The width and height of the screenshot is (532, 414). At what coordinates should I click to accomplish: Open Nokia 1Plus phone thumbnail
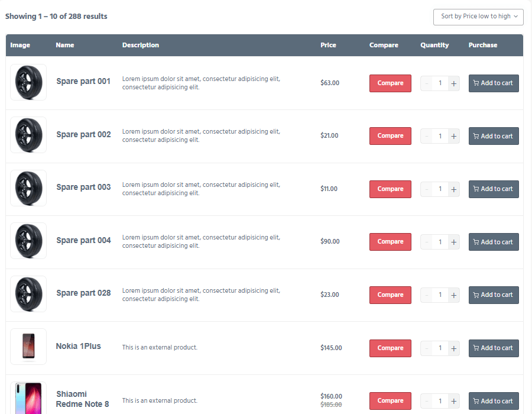coord(28,347)
